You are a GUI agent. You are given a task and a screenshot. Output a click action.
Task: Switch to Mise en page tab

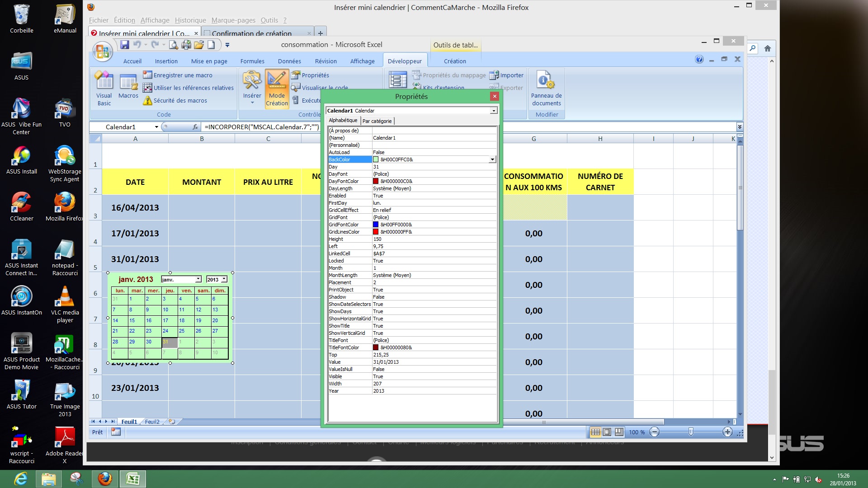209,61
